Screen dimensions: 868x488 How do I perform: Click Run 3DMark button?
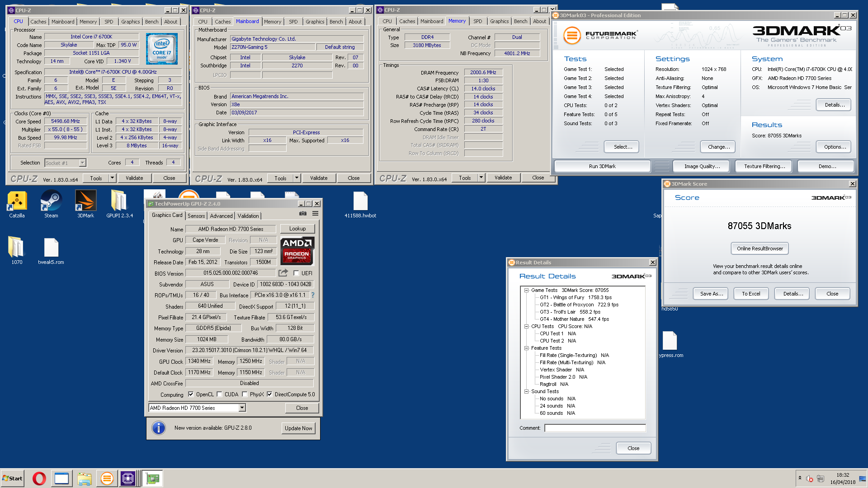click(602, 166)
